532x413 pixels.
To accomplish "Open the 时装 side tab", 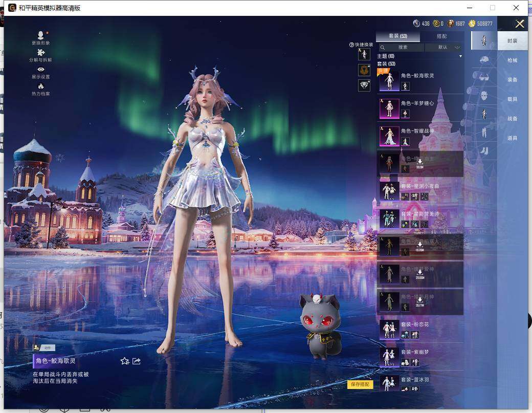I will pos(513,41).
